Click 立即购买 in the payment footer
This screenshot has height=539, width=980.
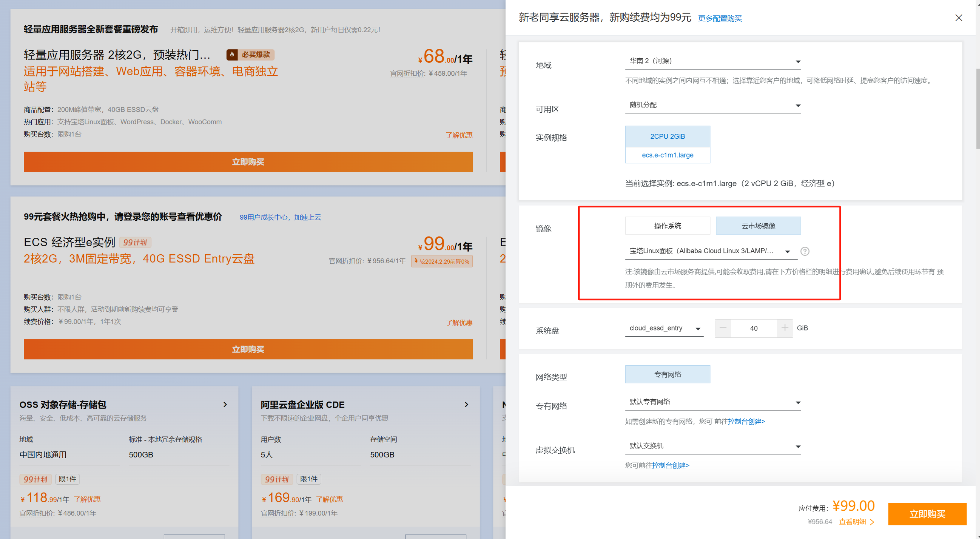tap(927, 514)
